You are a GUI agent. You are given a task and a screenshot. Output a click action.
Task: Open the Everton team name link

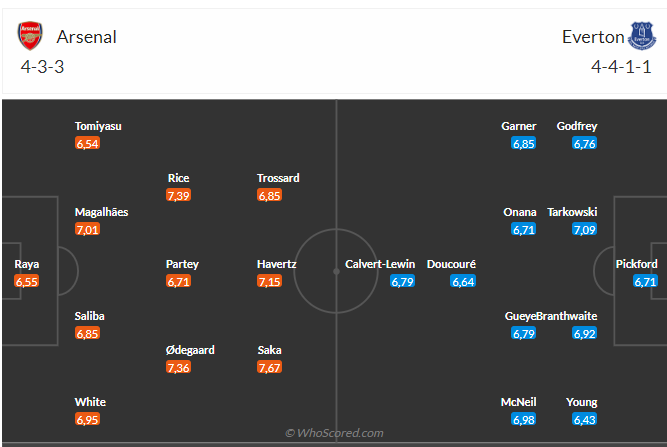(592, 37)
